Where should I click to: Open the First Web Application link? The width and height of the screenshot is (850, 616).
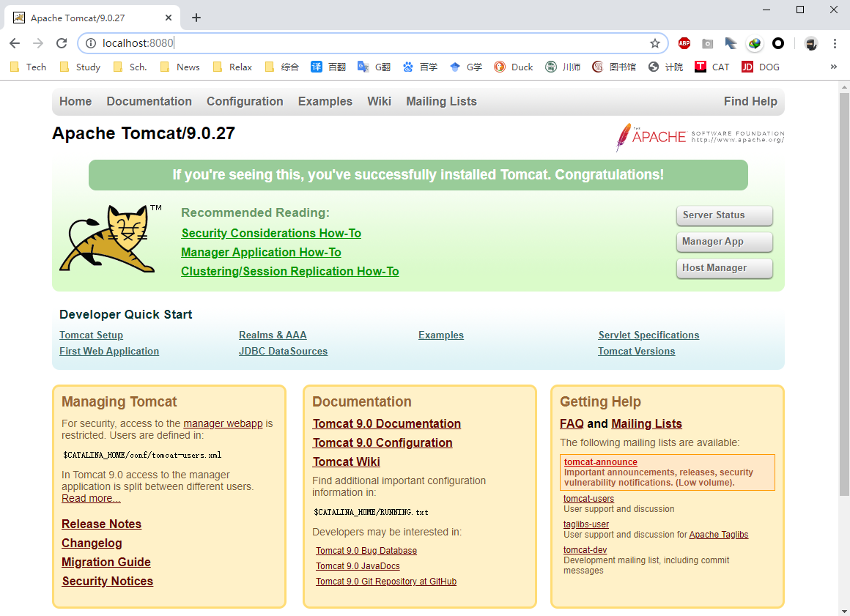[109, 351]
